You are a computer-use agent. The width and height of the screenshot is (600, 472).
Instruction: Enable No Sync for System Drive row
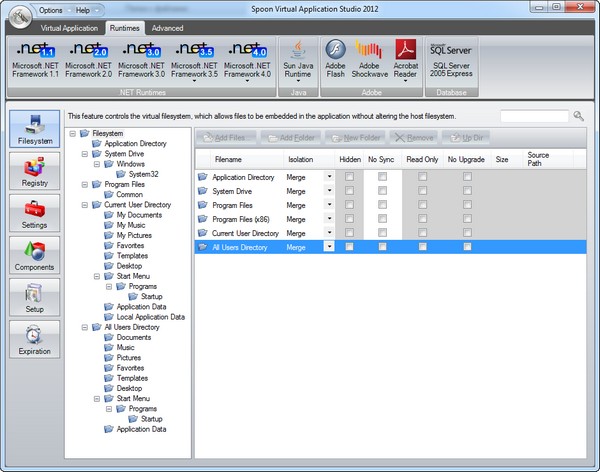pos(382,191)
